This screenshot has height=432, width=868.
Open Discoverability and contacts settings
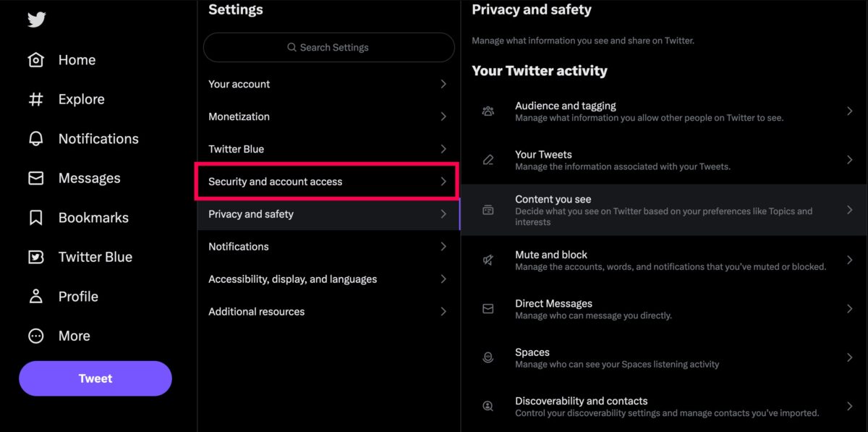pyautogui.click(x=664, y=407)
